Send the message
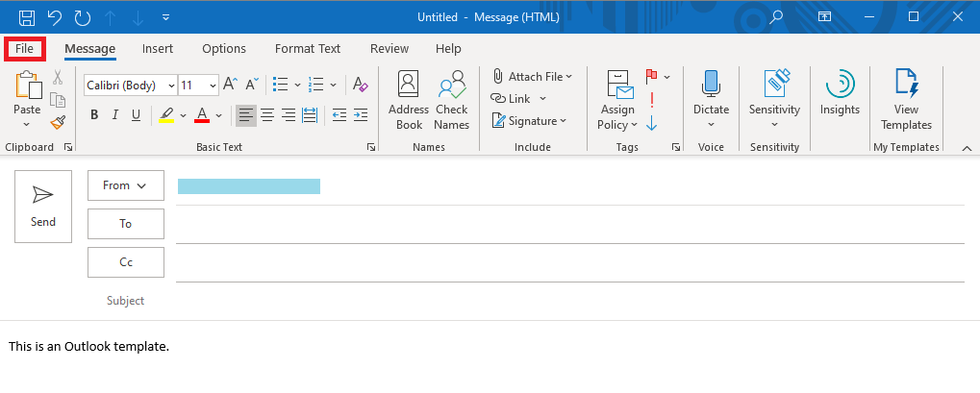980x393 pixels. [x=43, y=207]
